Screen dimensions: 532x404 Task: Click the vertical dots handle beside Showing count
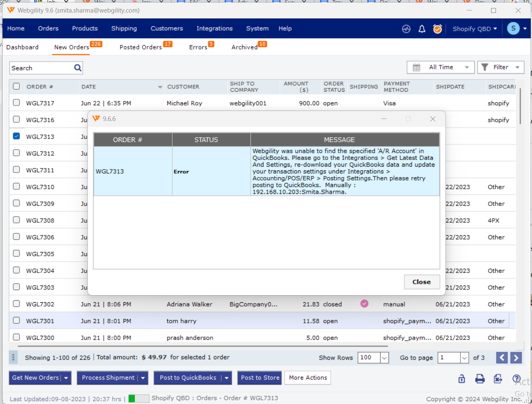tap(13, 357)
